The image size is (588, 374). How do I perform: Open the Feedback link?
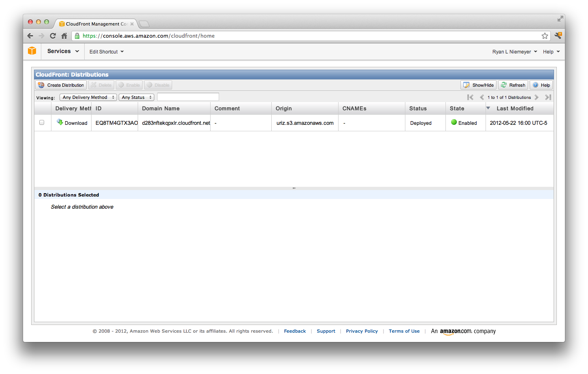(295, 331)
